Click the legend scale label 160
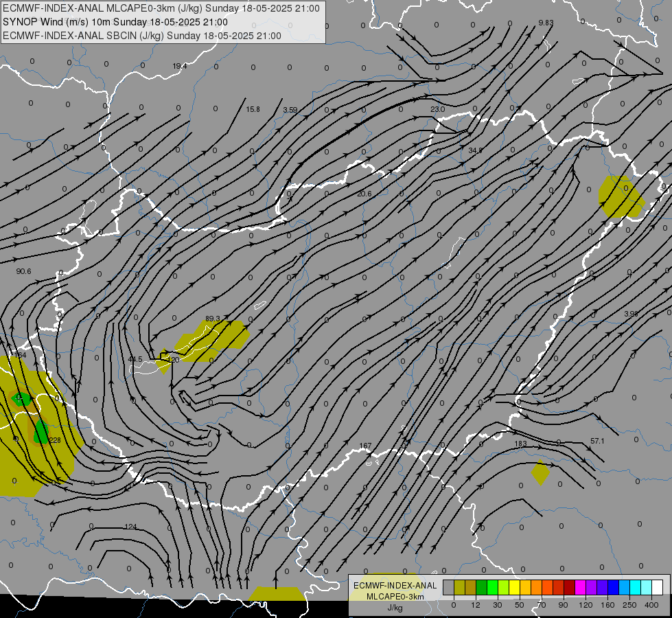672x618 pixels. (x=607, y=605)
